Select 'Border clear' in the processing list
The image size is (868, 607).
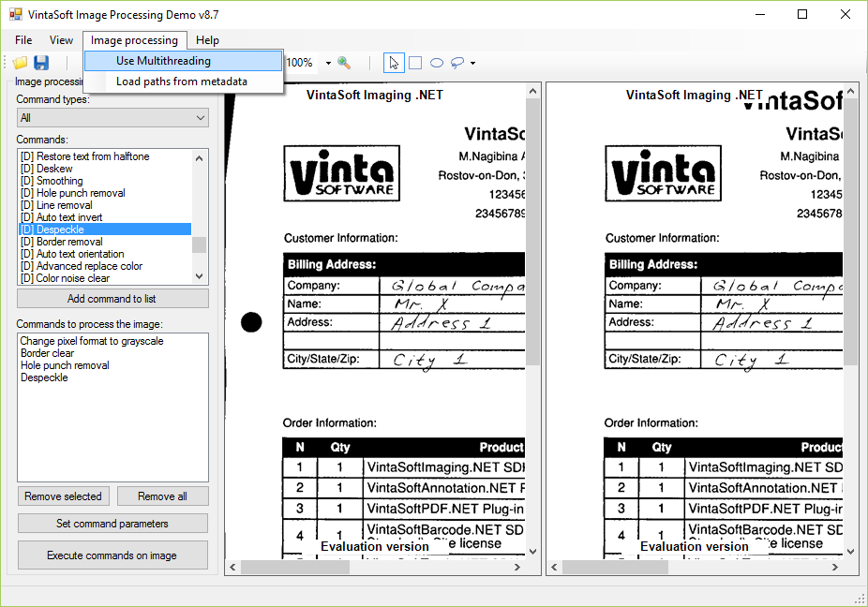point(48,353)
